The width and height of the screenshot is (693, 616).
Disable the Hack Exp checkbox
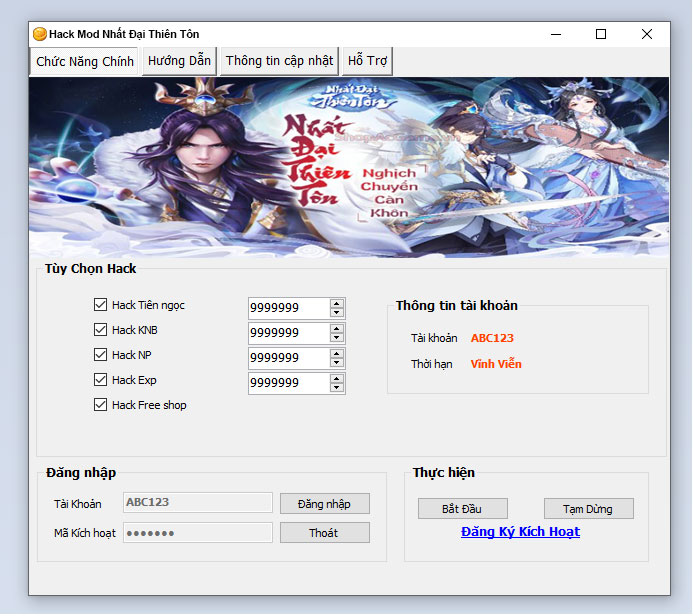[x=100, y=380]
